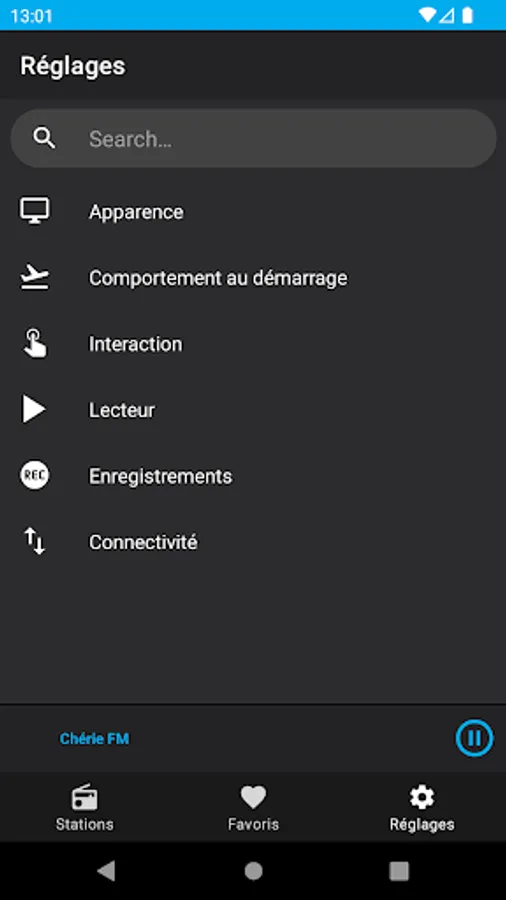Tap the Android back navigation button
The height and width of the screenshot is (900, 506).
pyautogui.click(x=106, y=871)
